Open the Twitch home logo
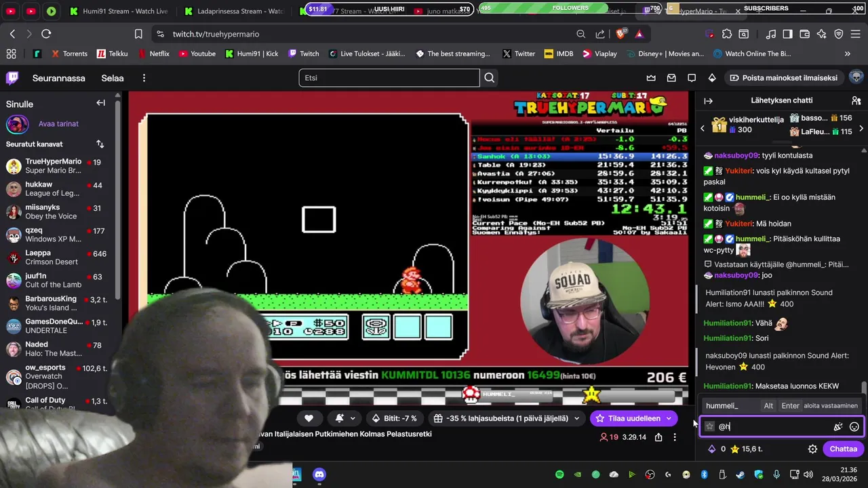This screenshot has width=868, height=488. (12, 78)
